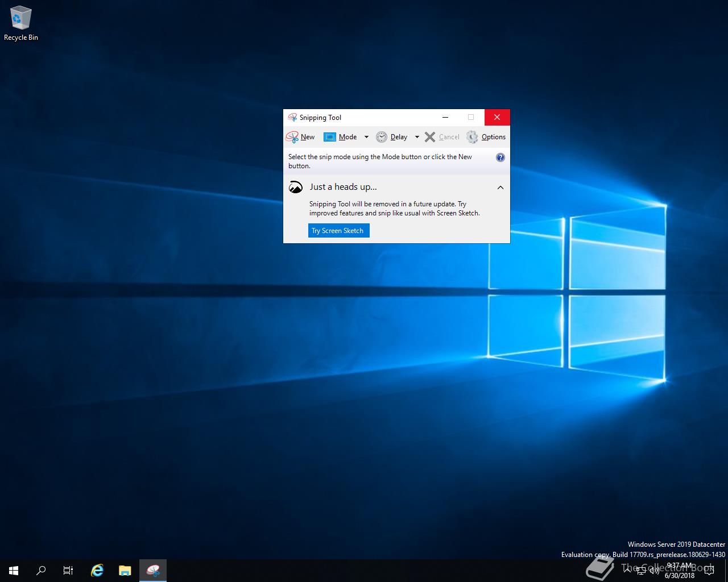Click the Screen Sketch mountain icon

click(296, 187)
